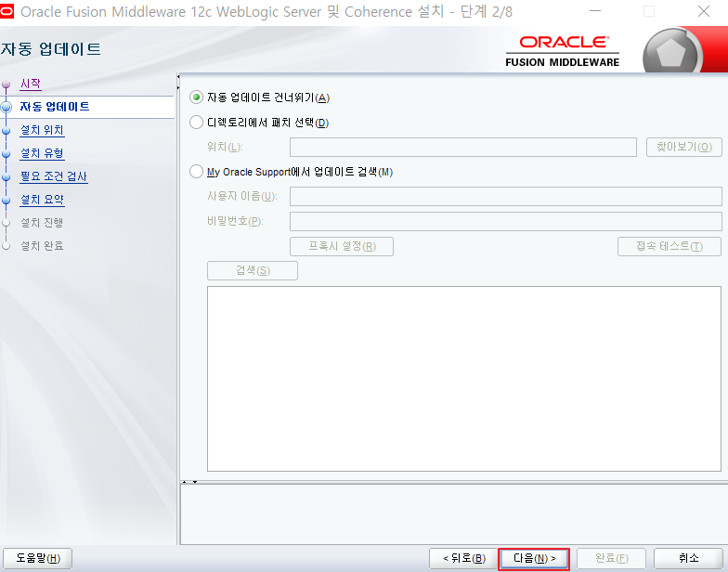Click the username (사용자 이름) field
728x572 pixels.
coord(505,197)
